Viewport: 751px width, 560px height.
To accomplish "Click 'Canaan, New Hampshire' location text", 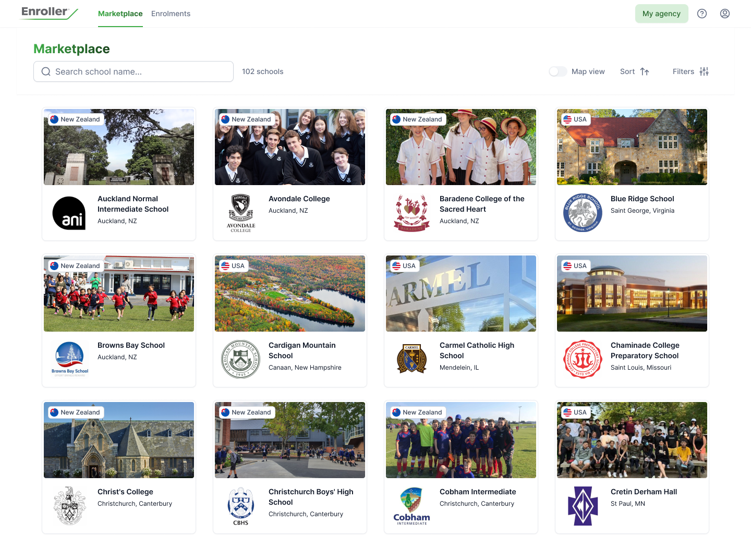I will point(305,368).
